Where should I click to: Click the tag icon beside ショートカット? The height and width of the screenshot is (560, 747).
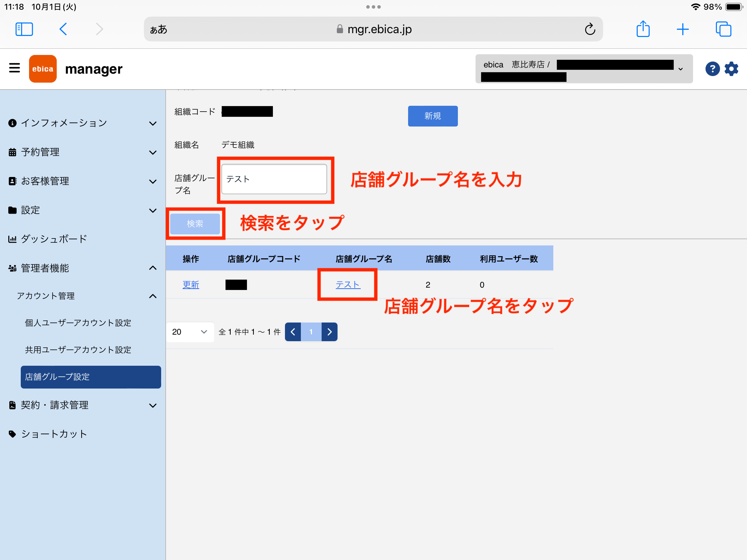click(x=12, y=434)
